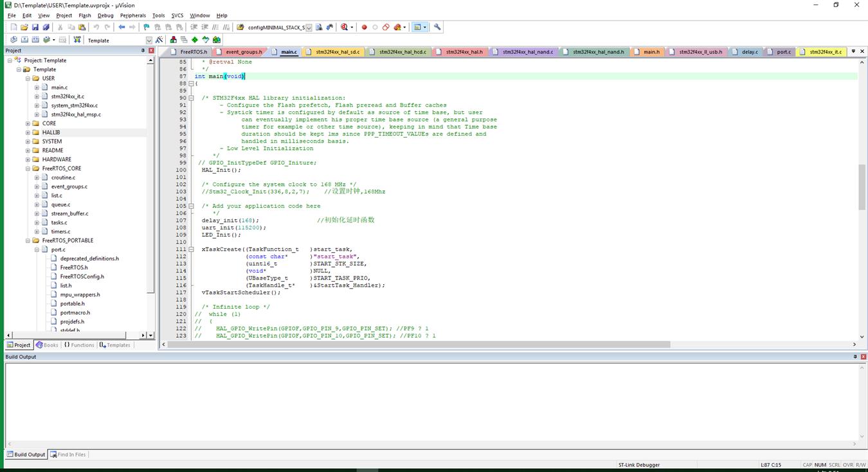This screenshot has width=868, height=472.
Task: Open the Templates panel tab
Action: 115,345
